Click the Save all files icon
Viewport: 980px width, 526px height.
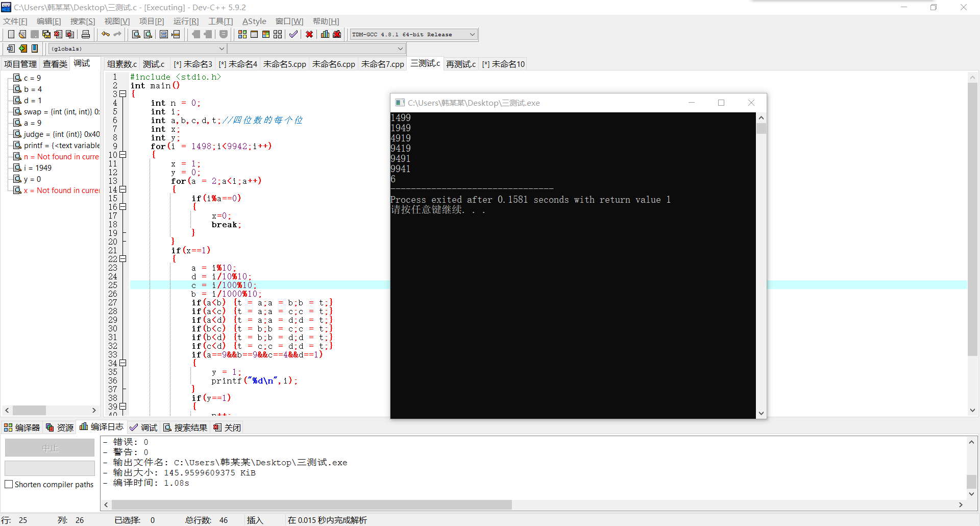[46, 34]
